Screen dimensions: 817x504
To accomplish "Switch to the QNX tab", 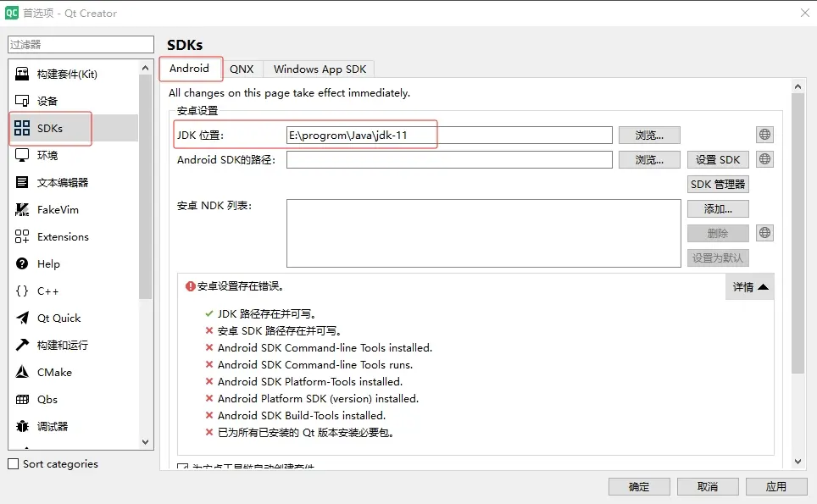I will click(x=243, y=69).
